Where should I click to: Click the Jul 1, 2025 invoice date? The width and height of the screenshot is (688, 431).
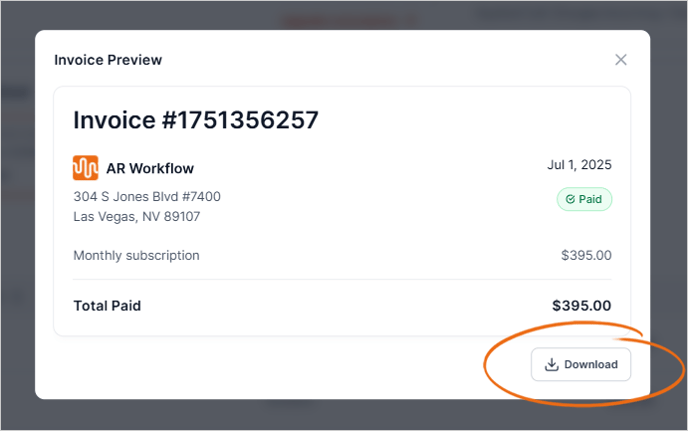click(x=579, y=165)
